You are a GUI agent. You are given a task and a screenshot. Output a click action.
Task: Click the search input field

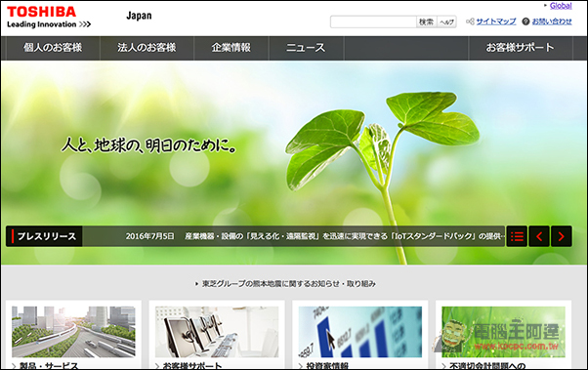[373, 21]
